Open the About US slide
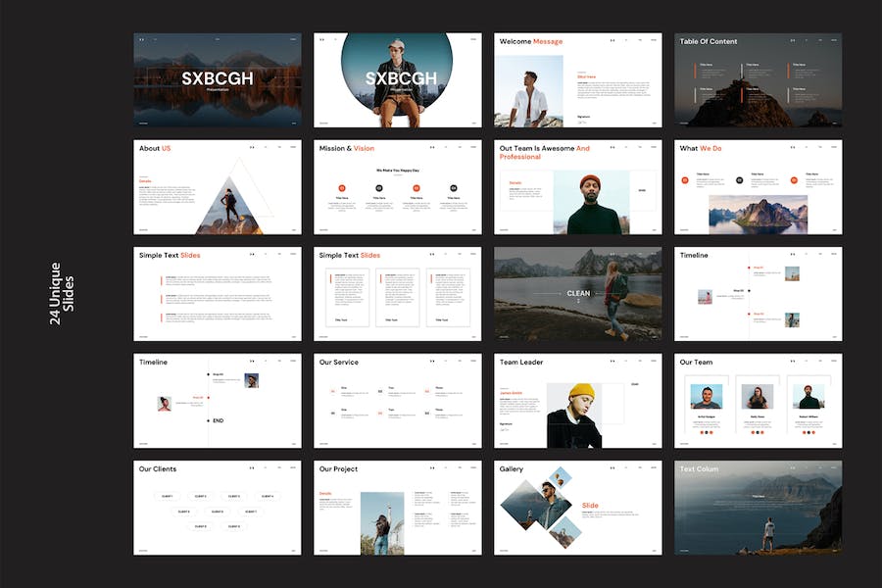The image size is (882, 588). [218, 187]
